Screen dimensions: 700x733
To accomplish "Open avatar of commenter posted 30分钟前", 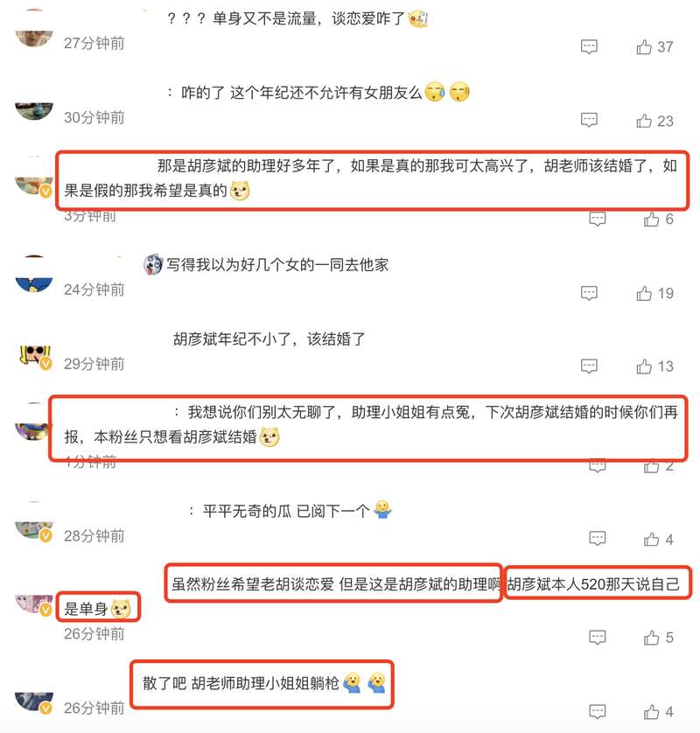I will click(x=33, y=111).
